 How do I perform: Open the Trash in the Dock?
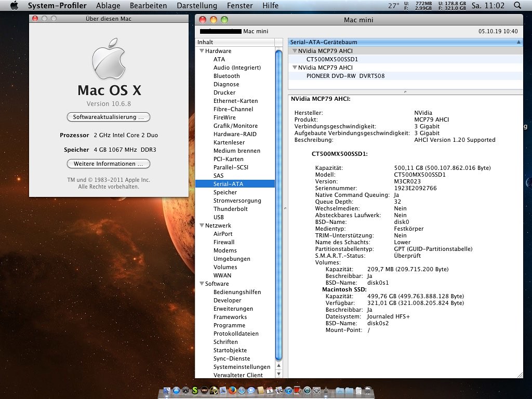click(368, 390)
